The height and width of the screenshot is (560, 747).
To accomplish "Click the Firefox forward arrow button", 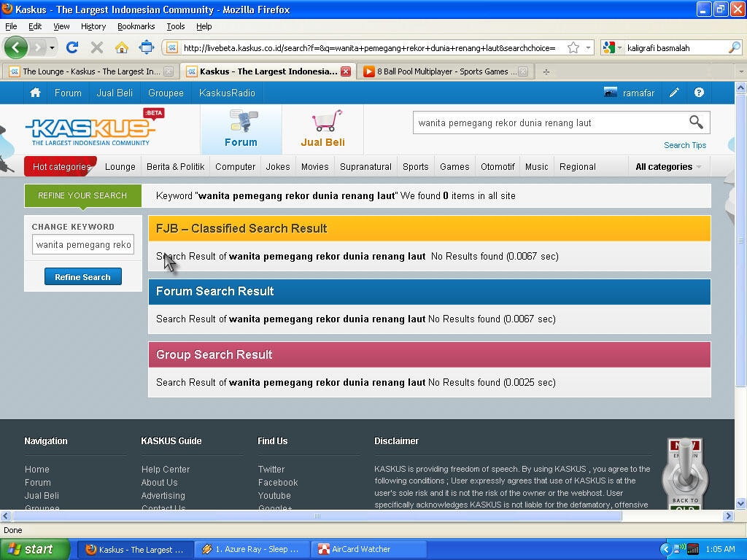I will 37,47.
